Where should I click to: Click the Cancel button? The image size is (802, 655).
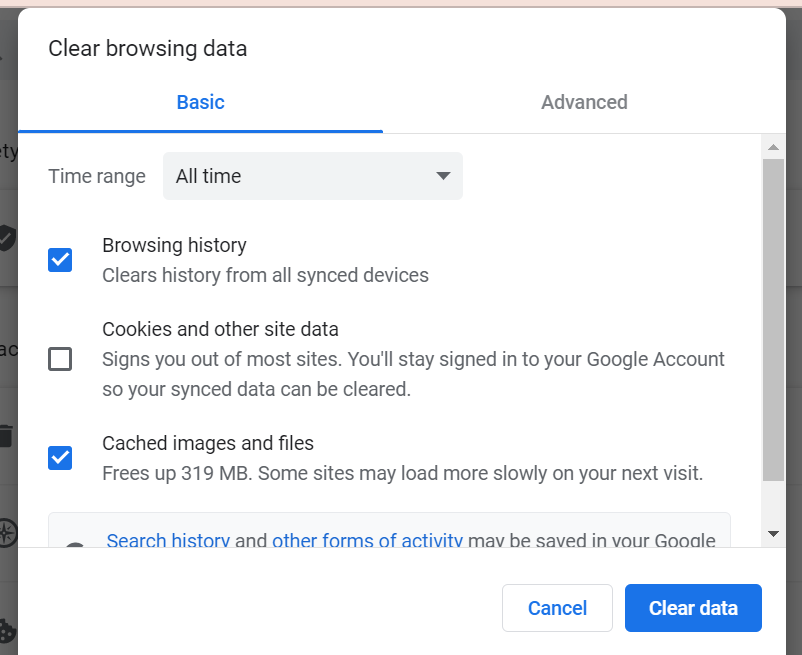coord(557,608)
